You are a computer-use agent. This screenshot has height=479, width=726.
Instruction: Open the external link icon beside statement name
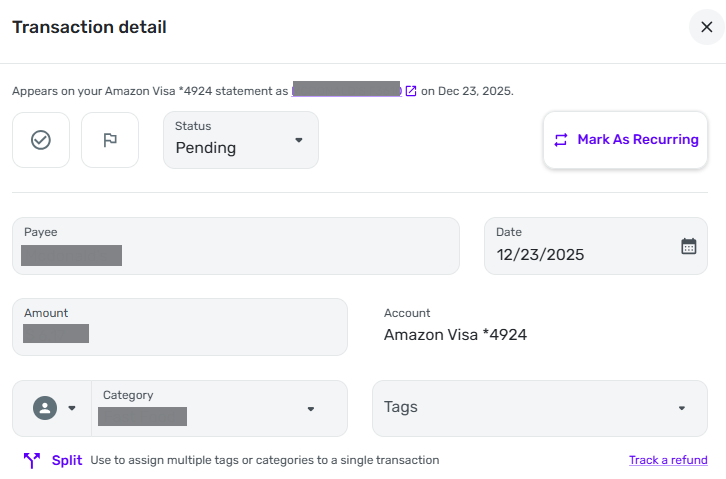tap(411, 90)
